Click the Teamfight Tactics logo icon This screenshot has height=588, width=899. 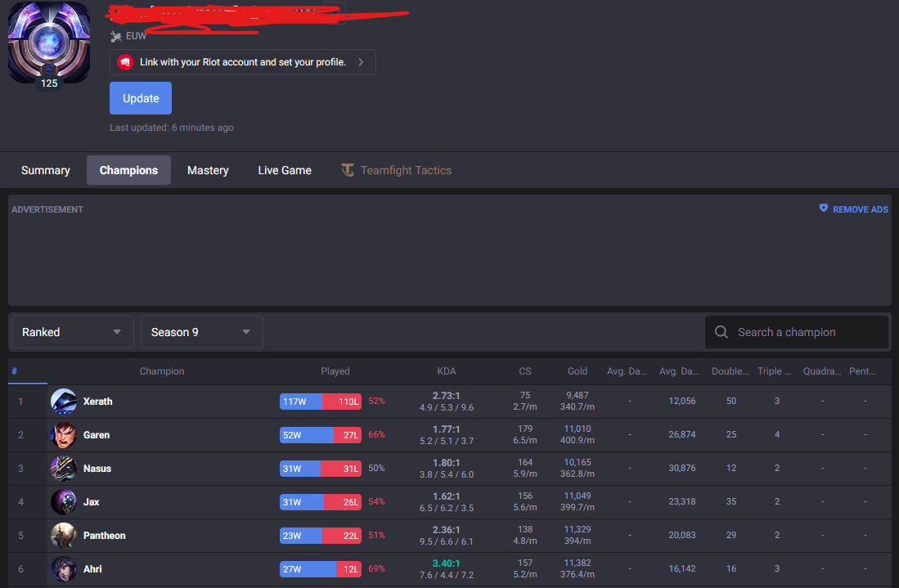[348, 170]
